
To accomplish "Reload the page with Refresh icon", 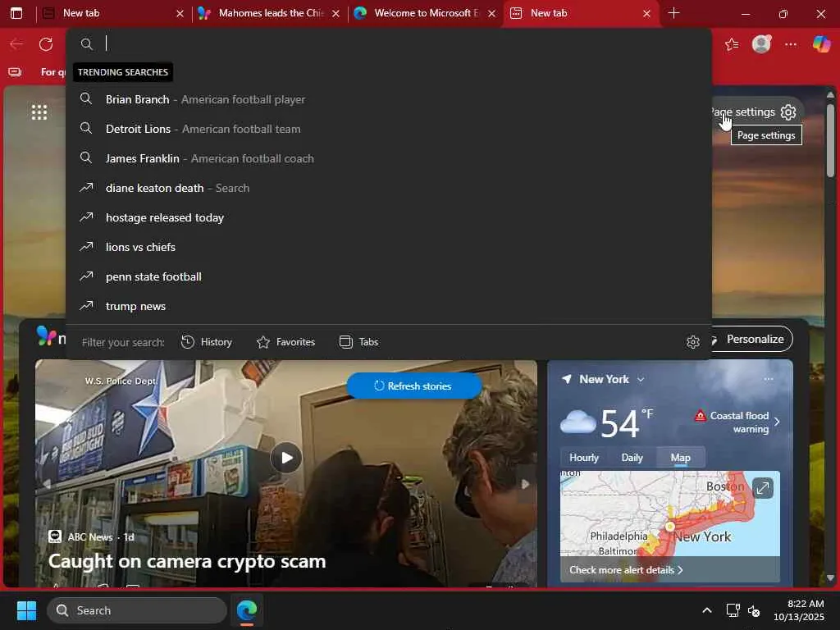I will 46,44.
